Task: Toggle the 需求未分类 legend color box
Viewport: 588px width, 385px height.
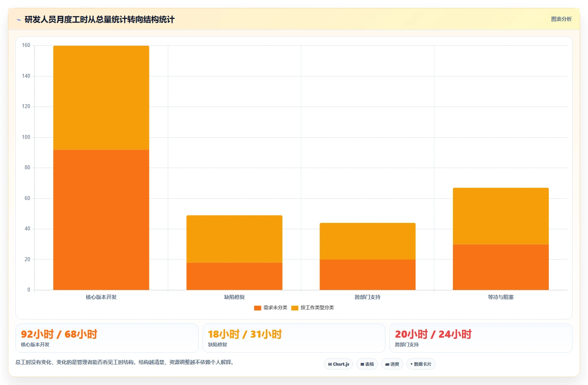Action: tap(257, 308)
